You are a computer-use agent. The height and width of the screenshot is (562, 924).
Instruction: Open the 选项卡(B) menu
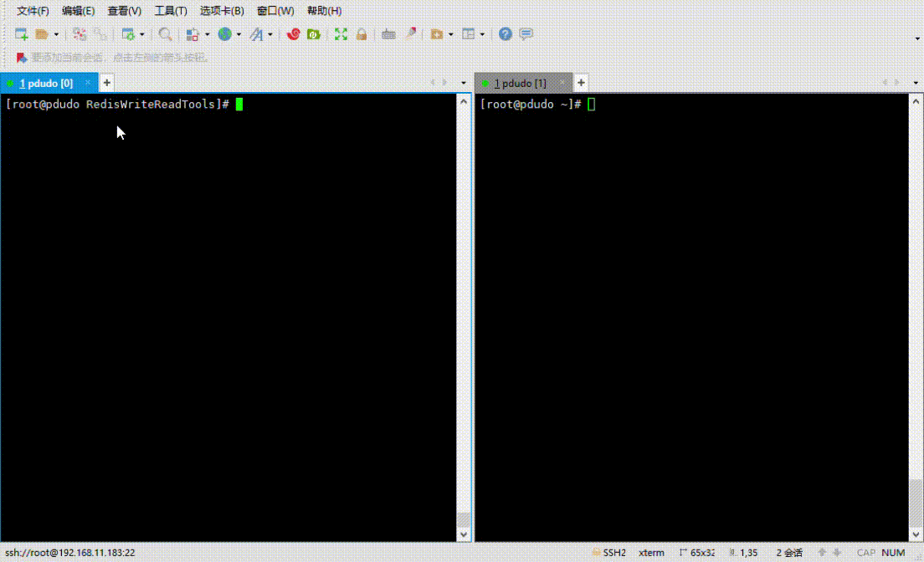222,11
